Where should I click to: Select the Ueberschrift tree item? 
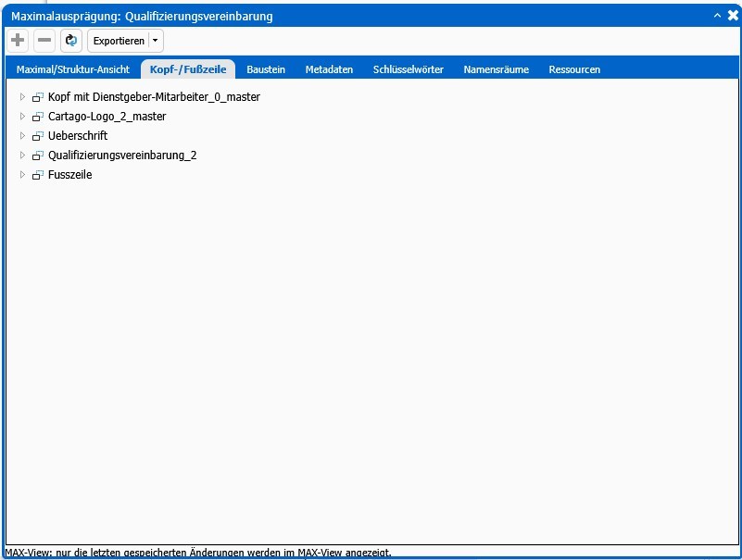[x=78, y=136]
